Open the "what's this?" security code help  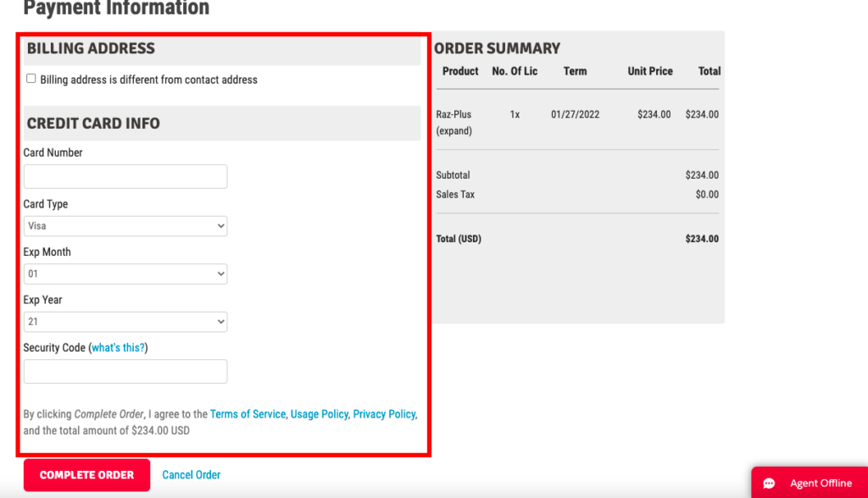(x=118, y=348)
